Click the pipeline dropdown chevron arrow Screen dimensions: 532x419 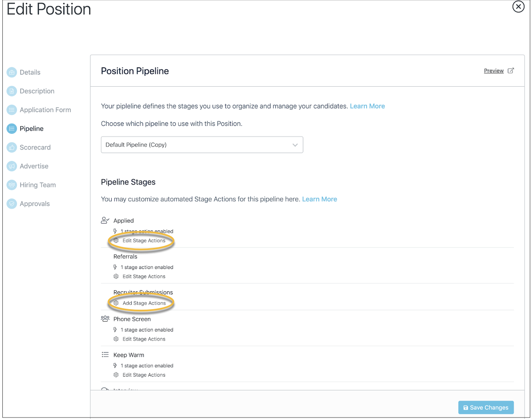click(295, 145)
